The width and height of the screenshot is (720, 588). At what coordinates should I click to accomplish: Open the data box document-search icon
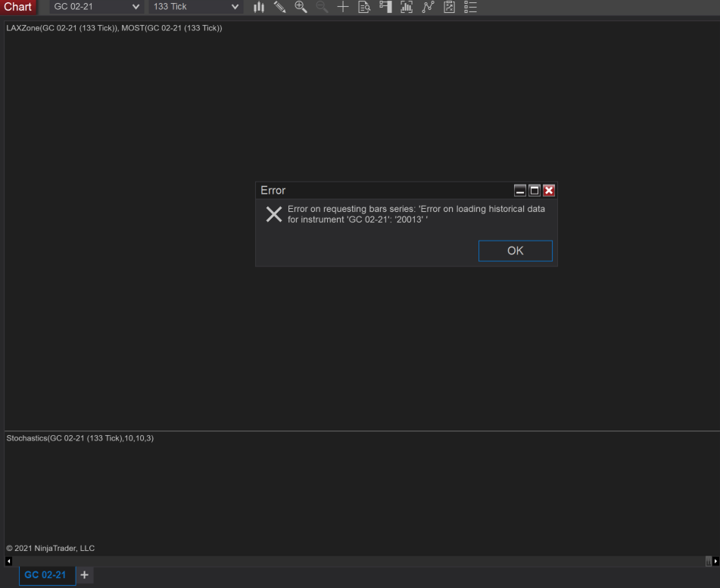tap(364, 7)
